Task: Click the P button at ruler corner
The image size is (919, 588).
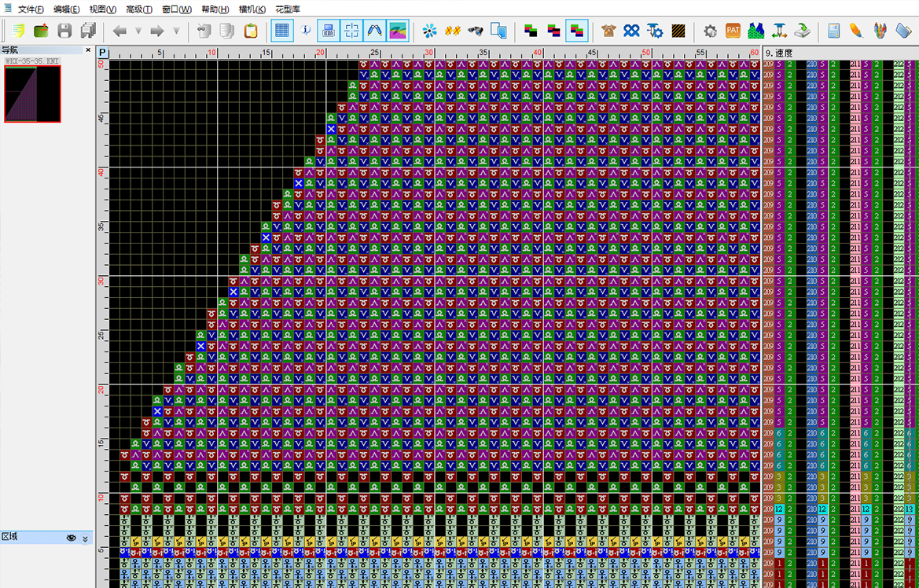Action: (103, 53)
